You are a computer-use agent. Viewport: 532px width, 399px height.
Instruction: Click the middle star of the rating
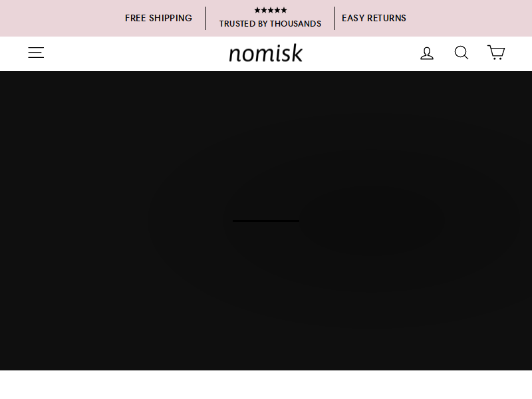271,10
